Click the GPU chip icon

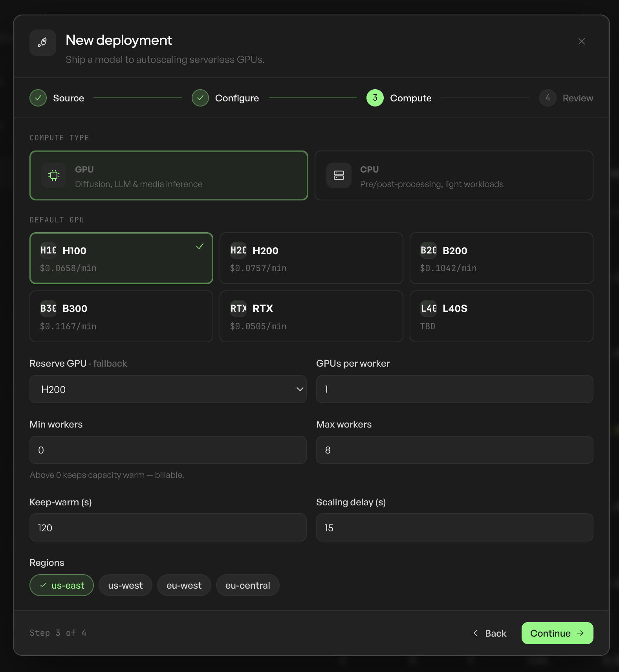[x=54, y=175]
